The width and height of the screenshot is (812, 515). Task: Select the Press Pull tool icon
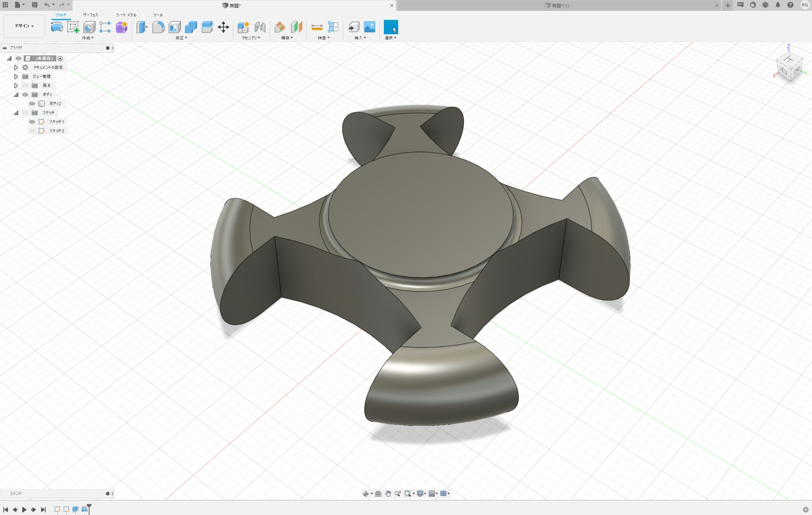pos(142,27)
